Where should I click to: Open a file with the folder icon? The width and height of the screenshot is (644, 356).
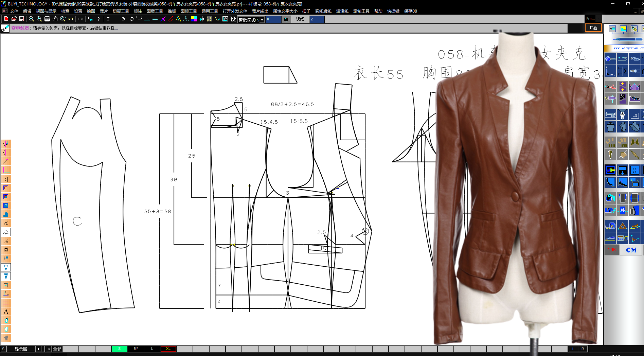pyautogui.click(x=14, y=19)
